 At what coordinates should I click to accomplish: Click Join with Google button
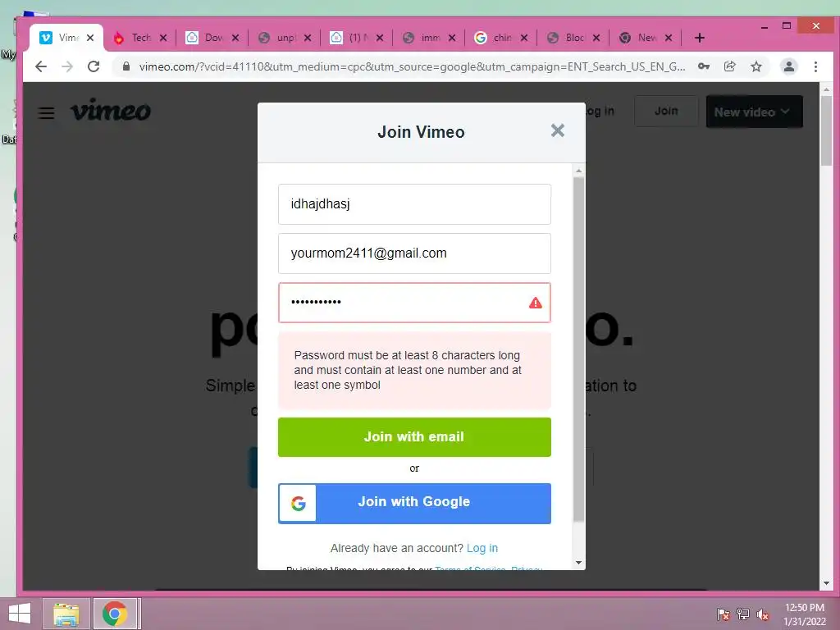pos(414,504)
